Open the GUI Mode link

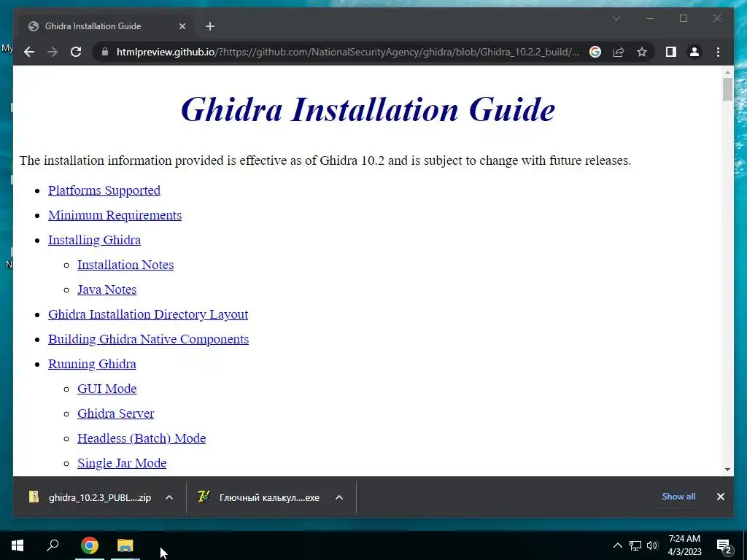click(x=107, y=389)
